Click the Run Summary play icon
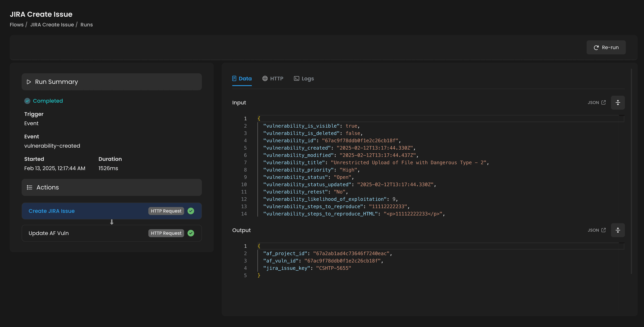The width and height of the screenshot is (644, 327). 29,82
